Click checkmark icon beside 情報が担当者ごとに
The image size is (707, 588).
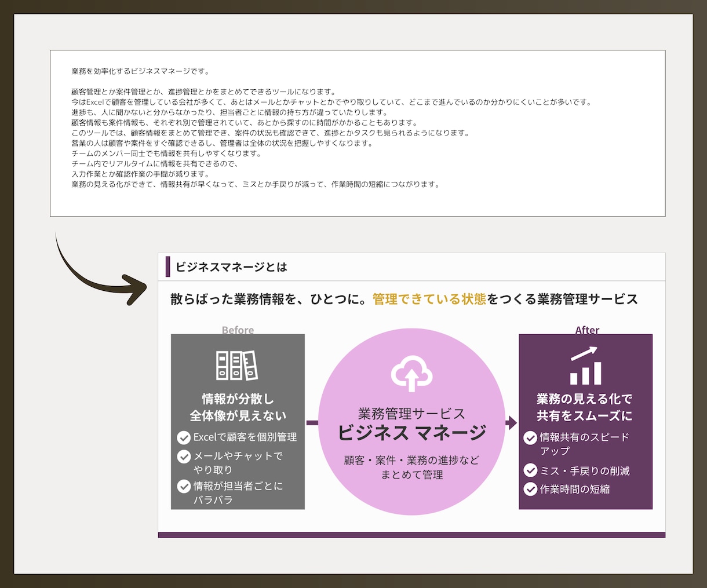point(184,486)
